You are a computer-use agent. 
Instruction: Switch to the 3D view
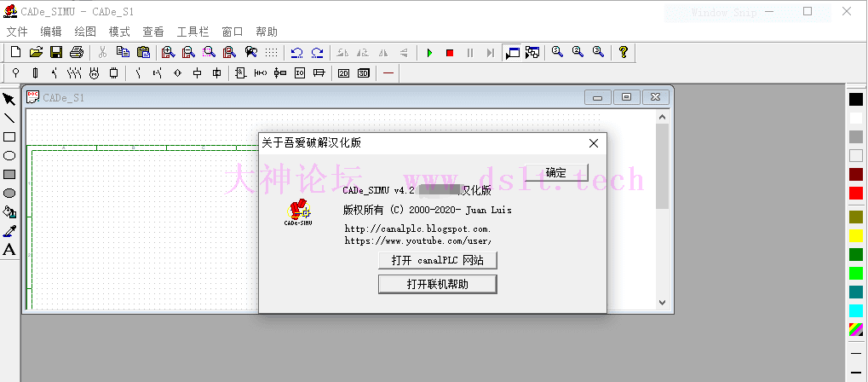363,72
